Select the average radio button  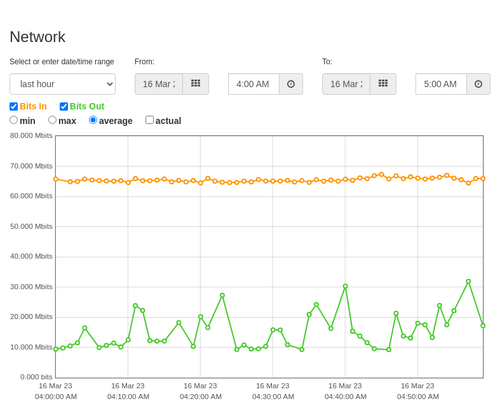point(93,120)
